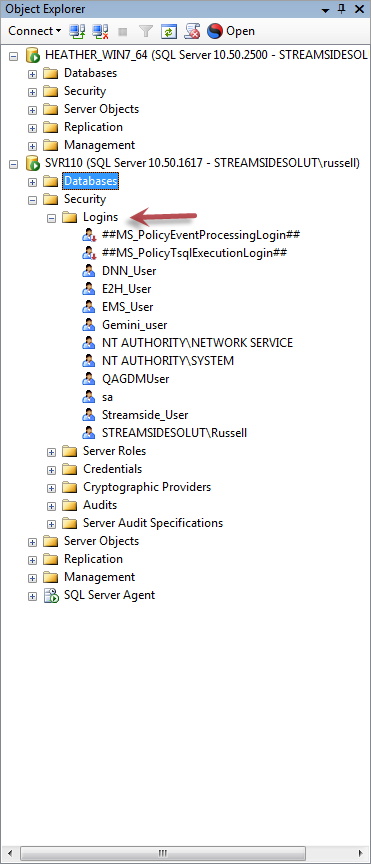Expand the Server Audit Specifications folder
The width and height of the screenshot is (371, 864).
pos(51,525)
